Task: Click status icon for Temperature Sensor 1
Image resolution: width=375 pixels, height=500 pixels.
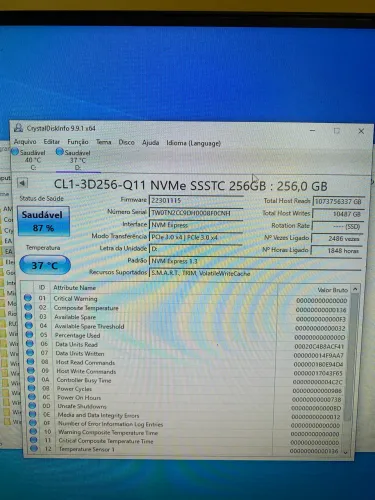Action: coord(34,449)
